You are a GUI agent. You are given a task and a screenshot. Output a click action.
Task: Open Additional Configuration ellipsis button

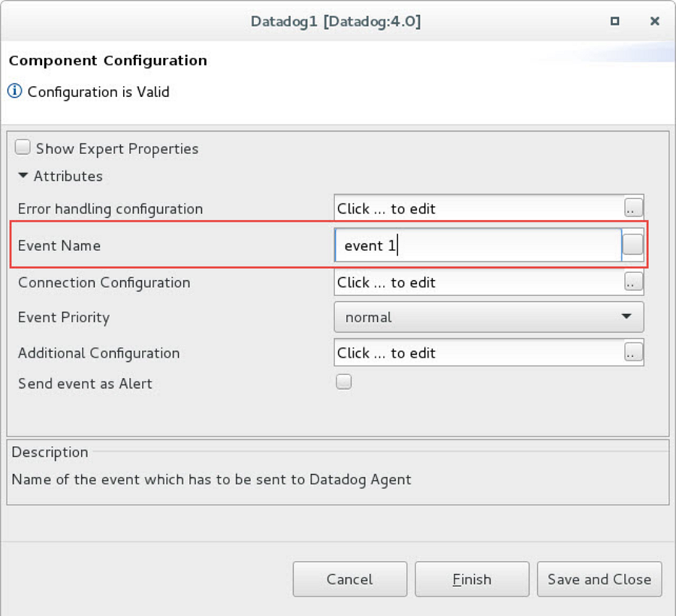[633, 352]
